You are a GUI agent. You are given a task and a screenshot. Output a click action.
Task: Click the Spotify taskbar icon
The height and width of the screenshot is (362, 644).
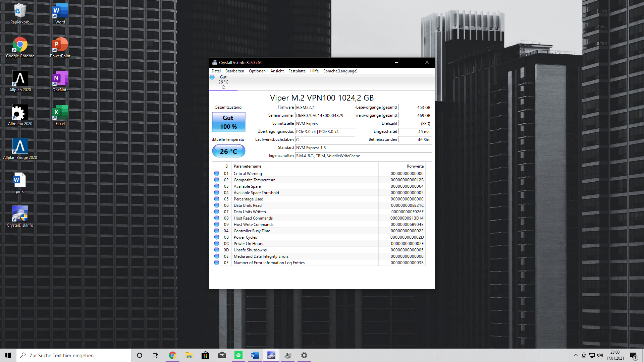tap(238, 355)
